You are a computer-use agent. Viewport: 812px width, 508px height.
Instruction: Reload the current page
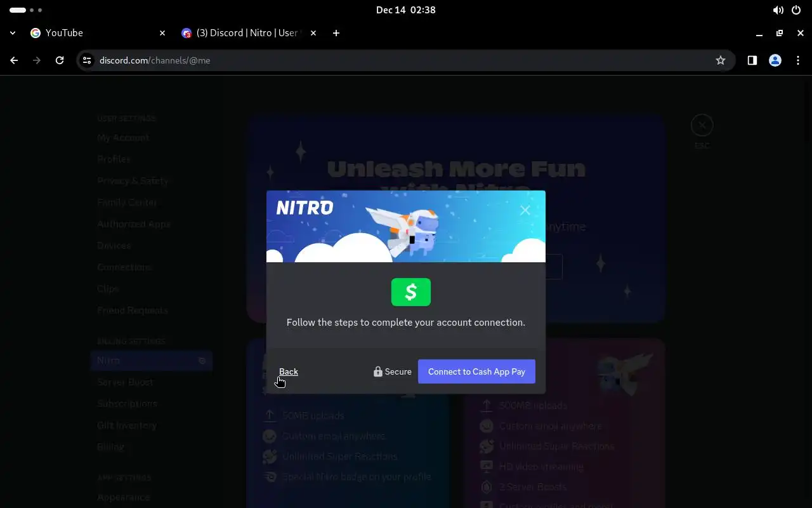click(x=60, y=60)
